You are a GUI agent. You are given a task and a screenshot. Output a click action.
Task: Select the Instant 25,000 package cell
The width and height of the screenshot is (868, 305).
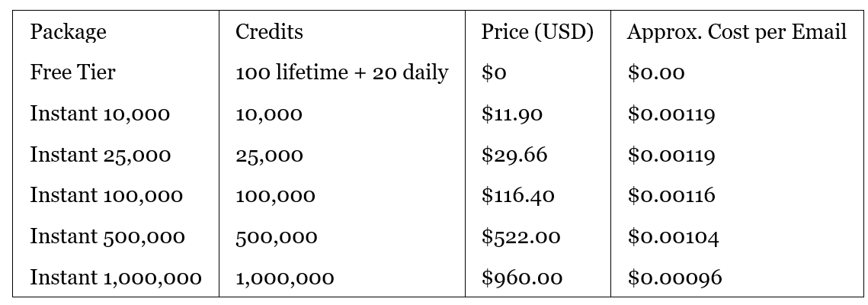(x=101, y=155)
